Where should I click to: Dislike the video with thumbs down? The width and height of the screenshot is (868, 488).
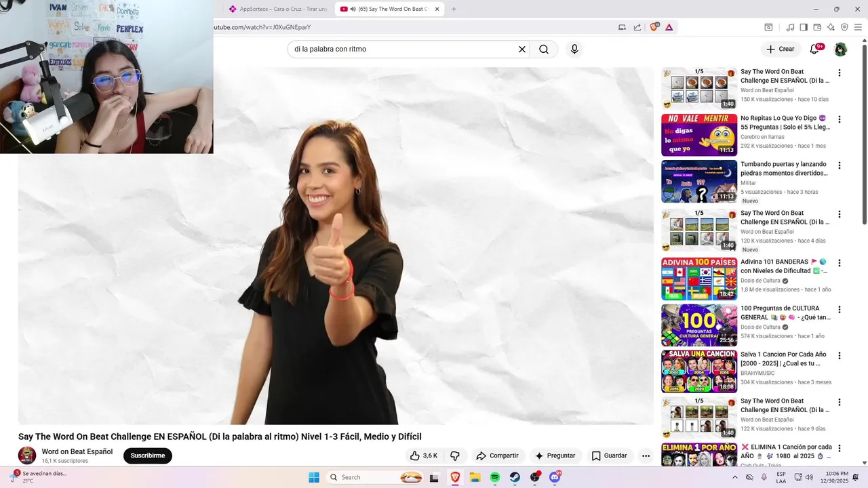click(x=455, y=455)
